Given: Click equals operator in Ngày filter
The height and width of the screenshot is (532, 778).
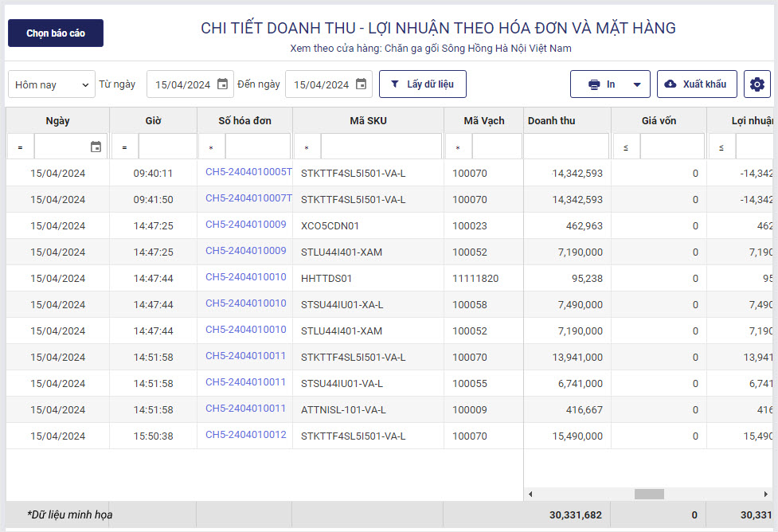Looking at the screenshot, I should [20, 147].
